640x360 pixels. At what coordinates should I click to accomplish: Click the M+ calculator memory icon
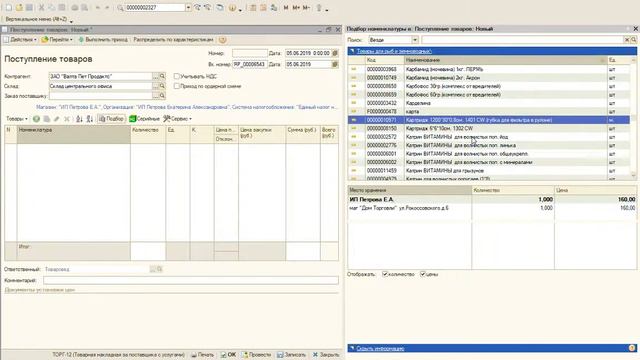click(296, 7)
